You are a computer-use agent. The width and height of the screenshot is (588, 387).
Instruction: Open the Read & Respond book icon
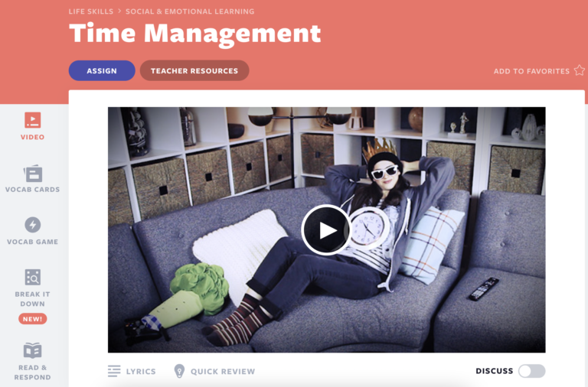point(32,350)
